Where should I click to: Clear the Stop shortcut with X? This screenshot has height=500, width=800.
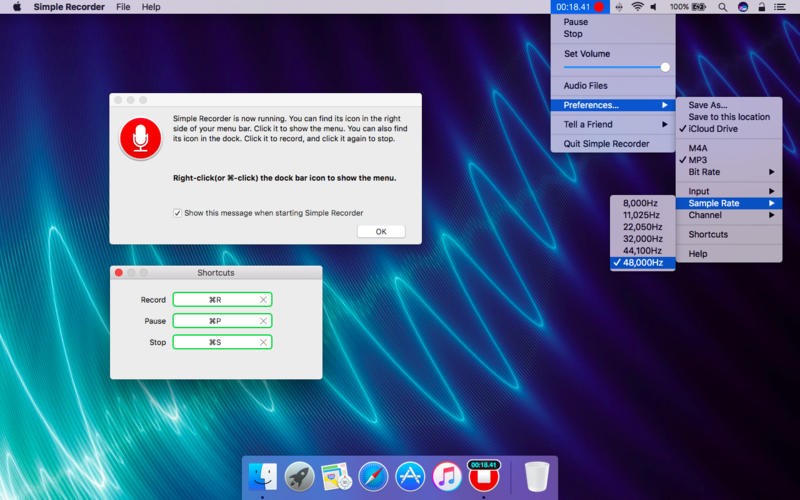pyautogui.click(x=263, y=342)
